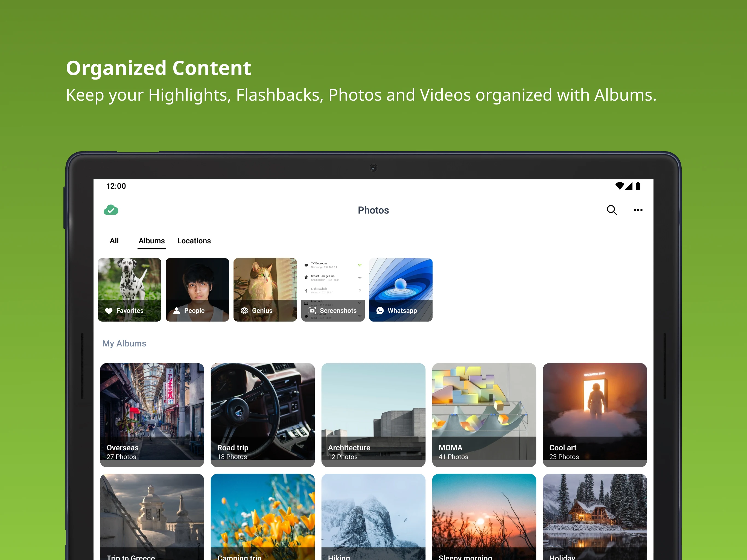Tap the green cloud sync status icon
The image size is (747, 560).
pos(111,210)
